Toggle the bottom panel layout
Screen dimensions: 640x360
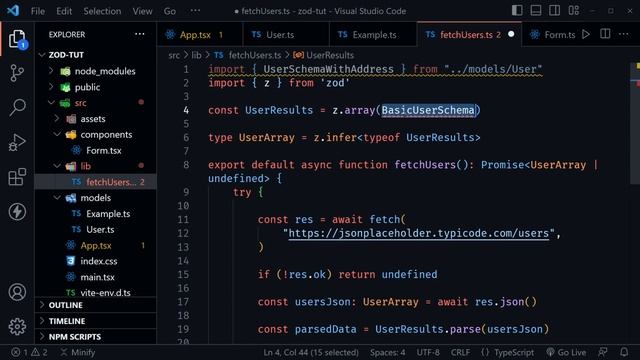536,11
